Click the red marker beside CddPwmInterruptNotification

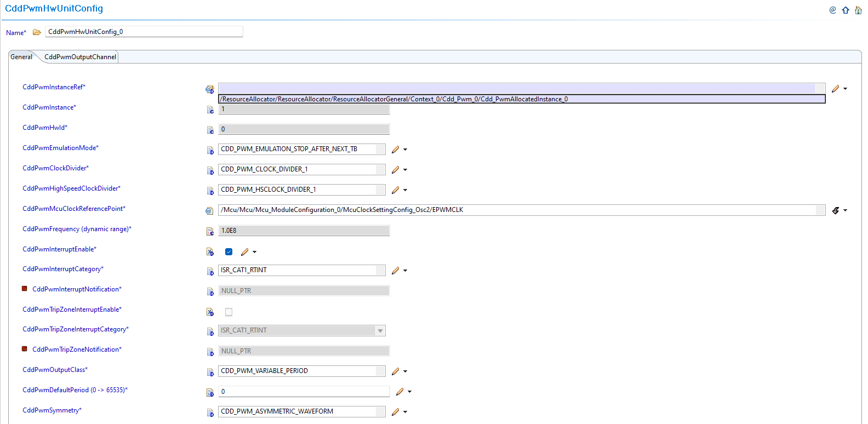click(25, 289)
